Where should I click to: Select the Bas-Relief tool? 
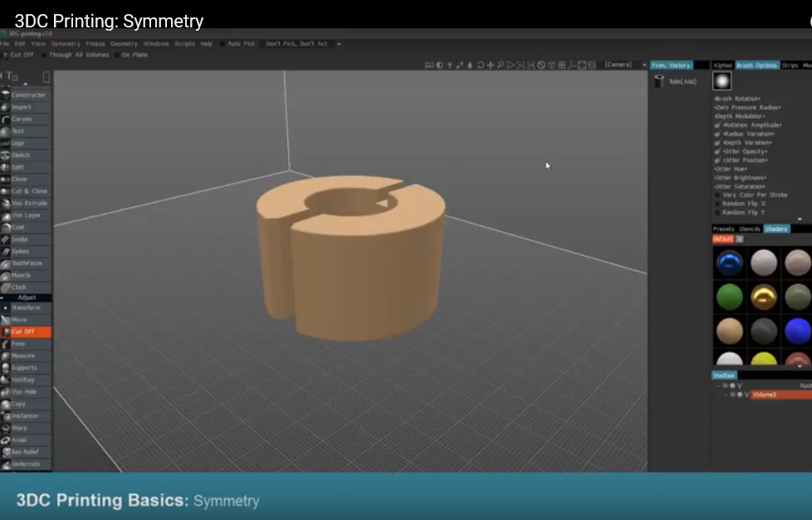[x=26, y=452]
